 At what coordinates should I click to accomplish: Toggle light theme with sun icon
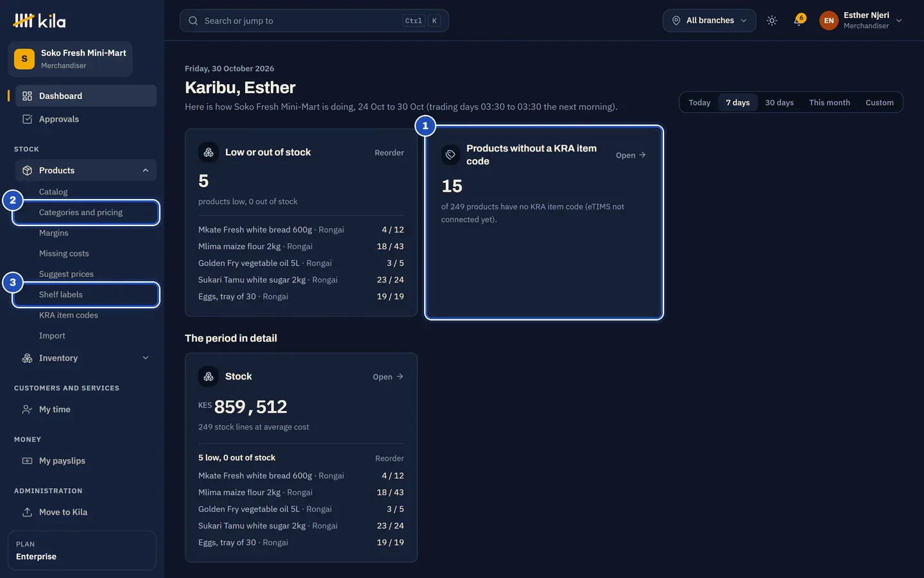point(772,21)
